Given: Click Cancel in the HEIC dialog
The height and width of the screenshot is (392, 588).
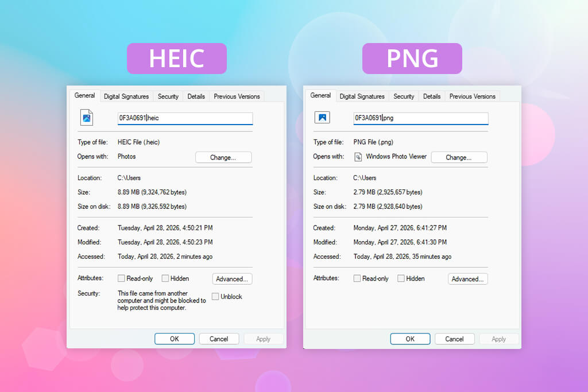Looking at the screenshot, I should pos(219,339).
